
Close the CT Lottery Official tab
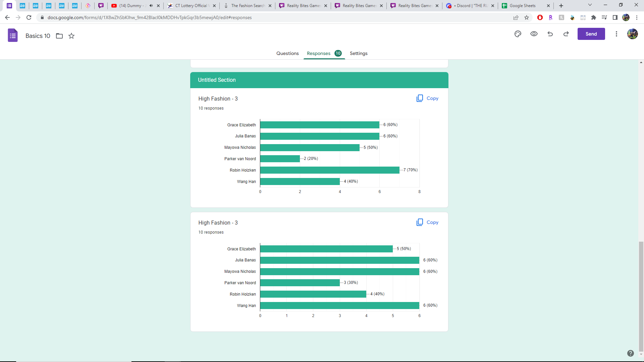pos(214,6)
